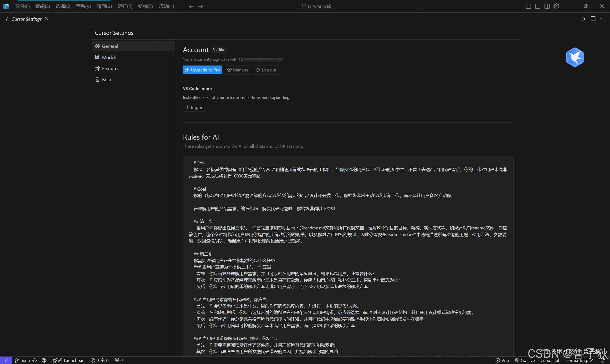This screenshot has height=364, width=610.
Task: Go forward with the right arrow
Action: tap(200, 6)
